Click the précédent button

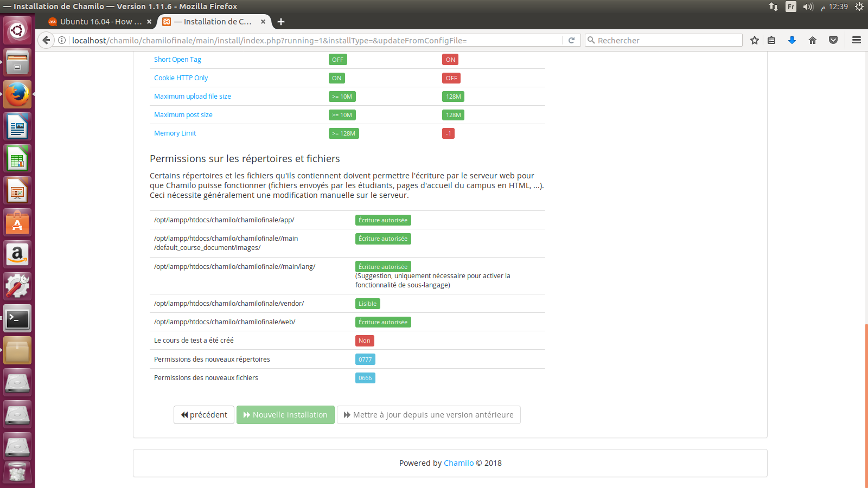204,415
